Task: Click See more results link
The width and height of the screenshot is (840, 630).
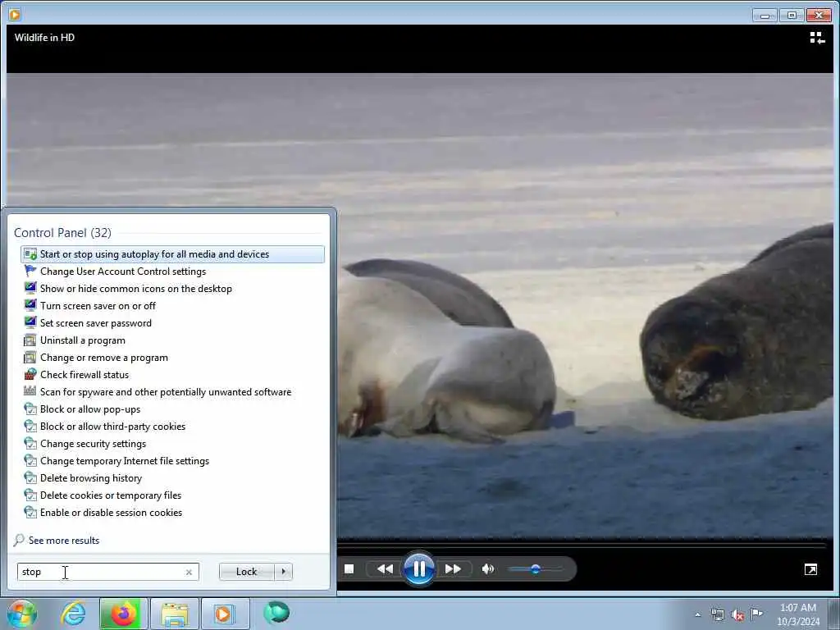Action: 64,541
